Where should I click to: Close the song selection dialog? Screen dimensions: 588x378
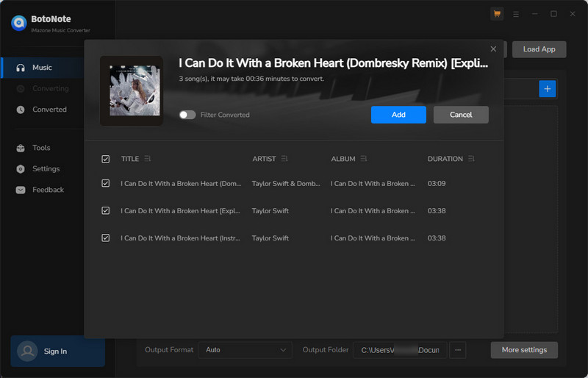(493, 49)
